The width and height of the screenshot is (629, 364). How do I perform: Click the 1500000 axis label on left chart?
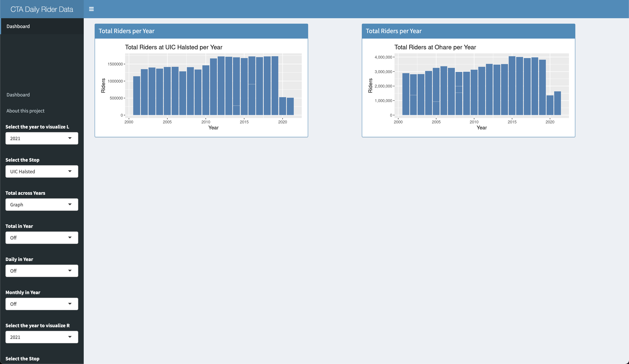point(115,64)
